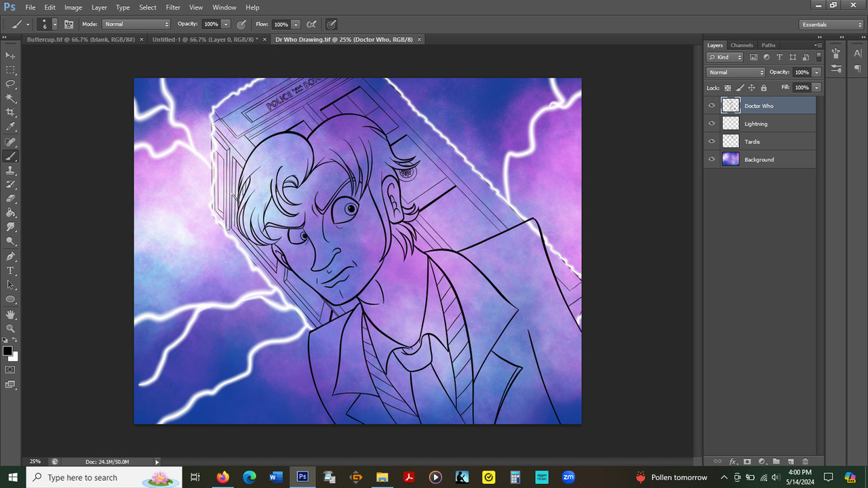Screen dimensions: 868x488
Task: Select the Eraser tool
Action: coord(10,199)
